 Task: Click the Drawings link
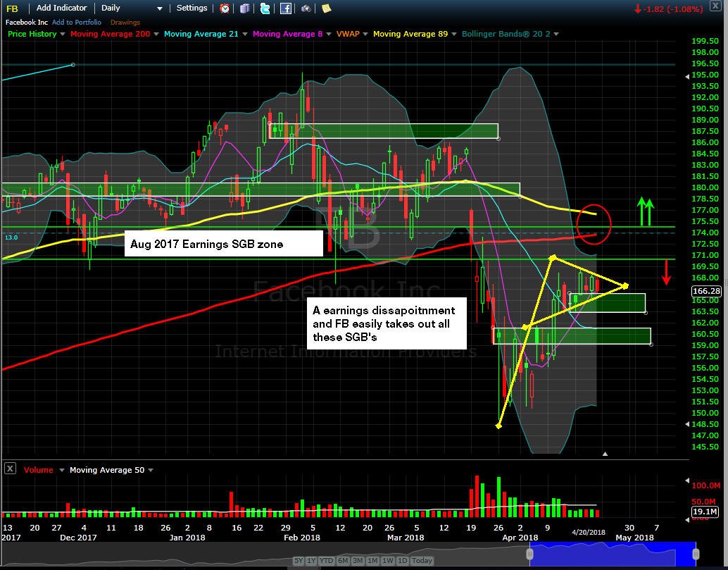[125, 23]
